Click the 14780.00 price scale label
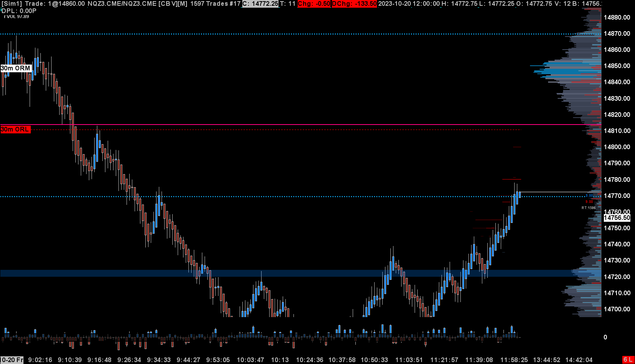Screen dimensions: 635x364 coord(617,180)
